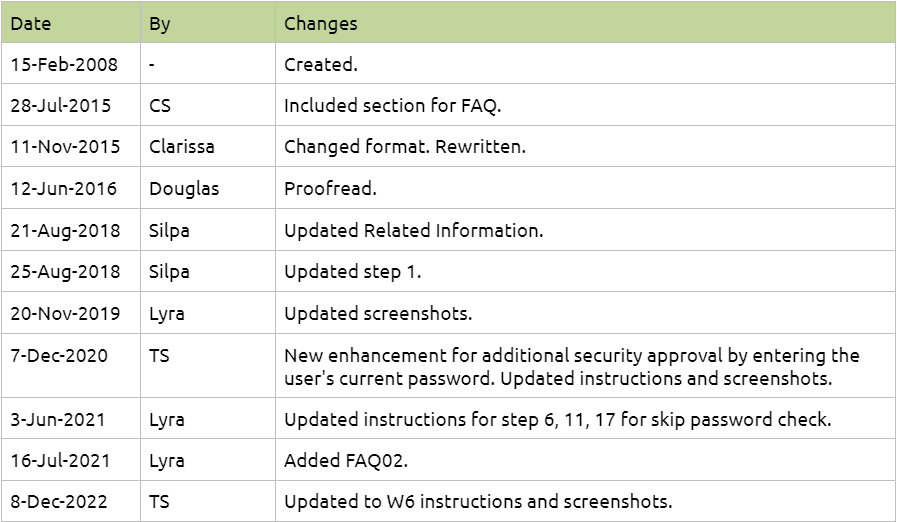Click the author name Douglas
Viewport: 897px width, 522px height.
coord(184,189)
